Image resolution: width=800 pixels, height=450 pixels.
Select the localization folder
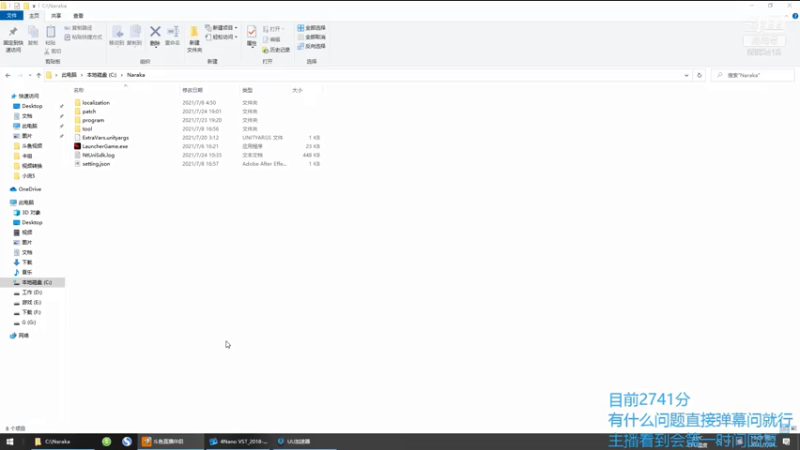tap(96, 103)
